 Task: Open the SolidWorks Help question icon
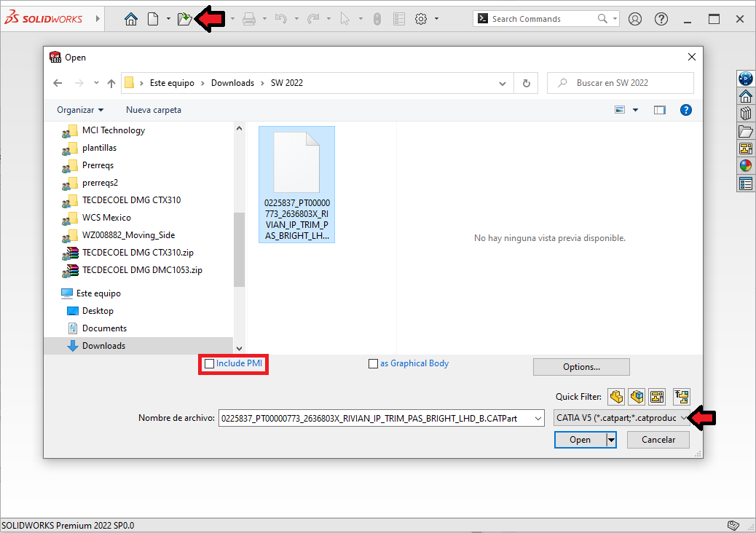pyautogui.click(x=661, y=19)
